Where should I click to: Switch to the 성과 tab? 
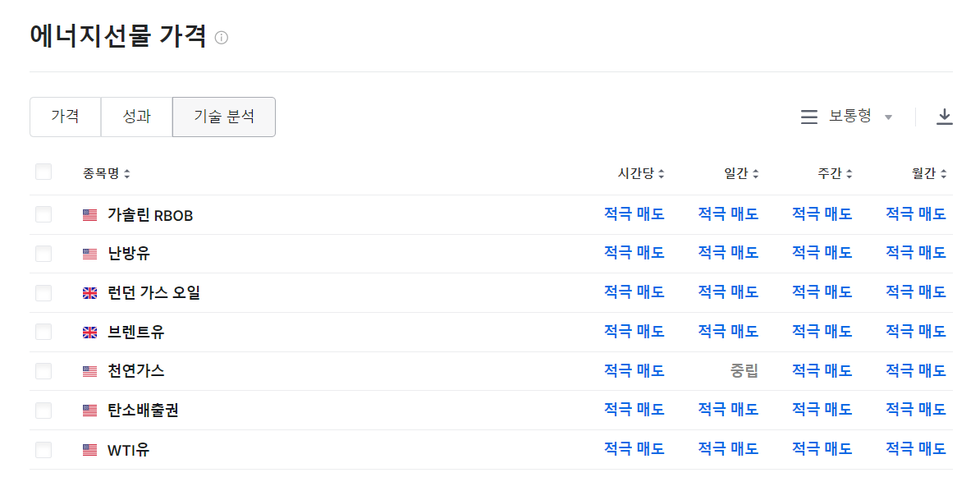tap(136, 117)
